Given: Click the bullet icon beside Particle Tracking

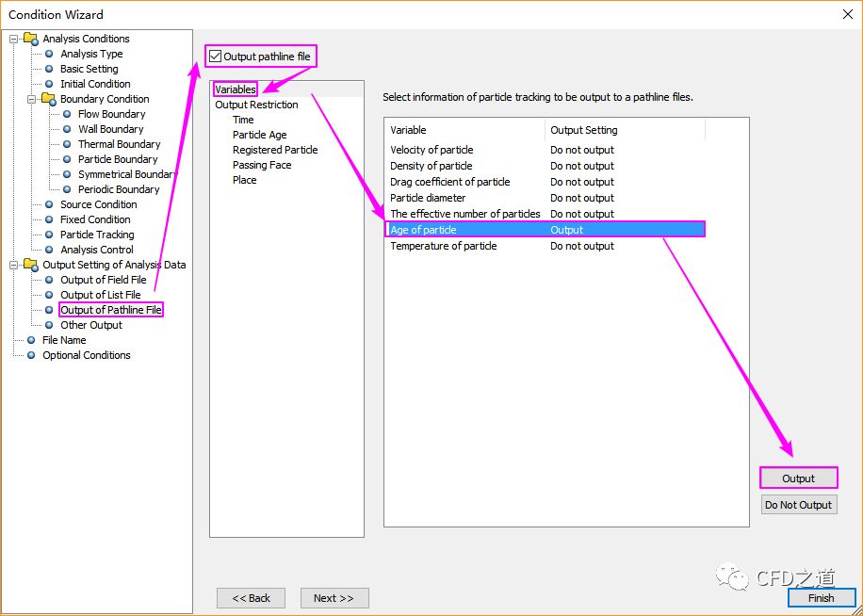Looking at the screenshot, I should point(49,235).
